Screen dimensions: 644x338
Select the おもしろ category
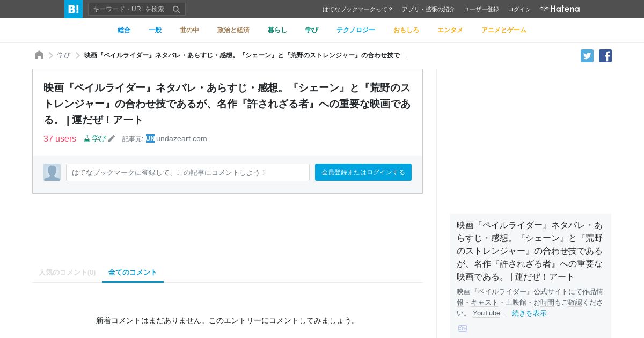[x=406, y=30]
